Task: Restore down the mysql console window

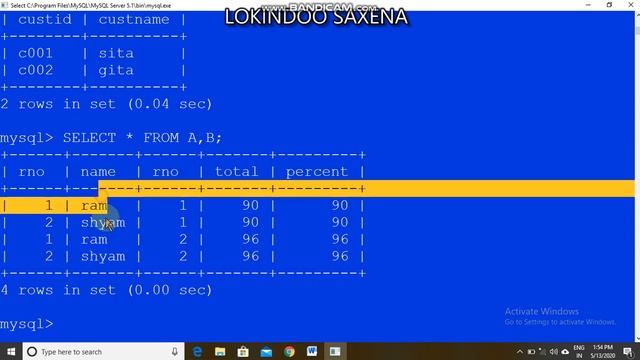Action: click(x=609, y=5)
